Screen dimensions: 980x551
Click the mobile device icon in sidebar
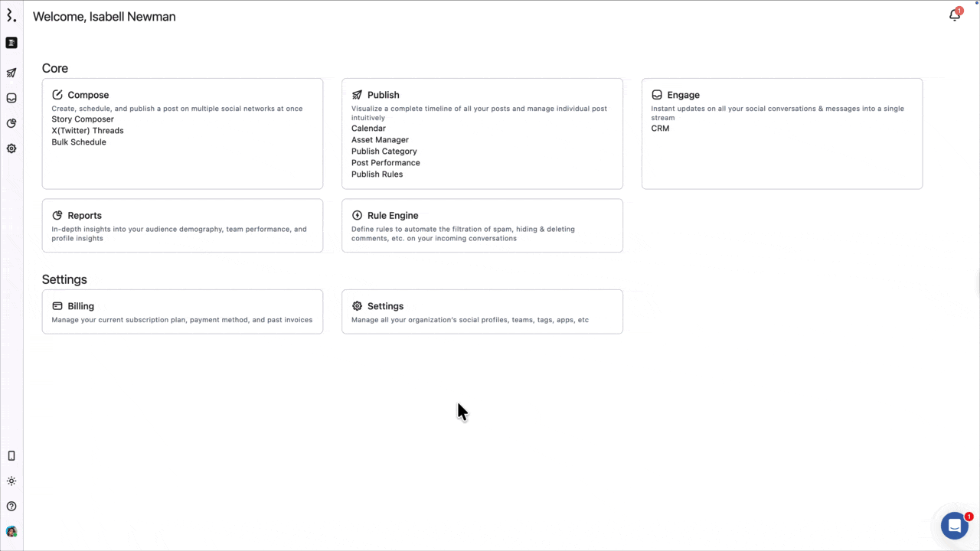[11, 456]
